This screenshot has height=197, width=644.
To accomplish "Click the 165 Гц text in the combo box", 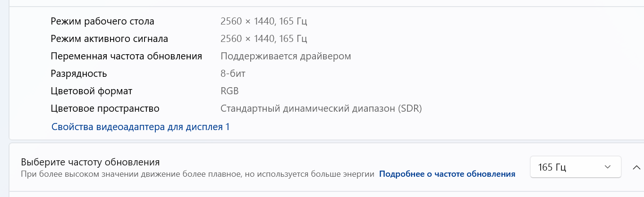I will pyautogui.click(x=552, y=167).
